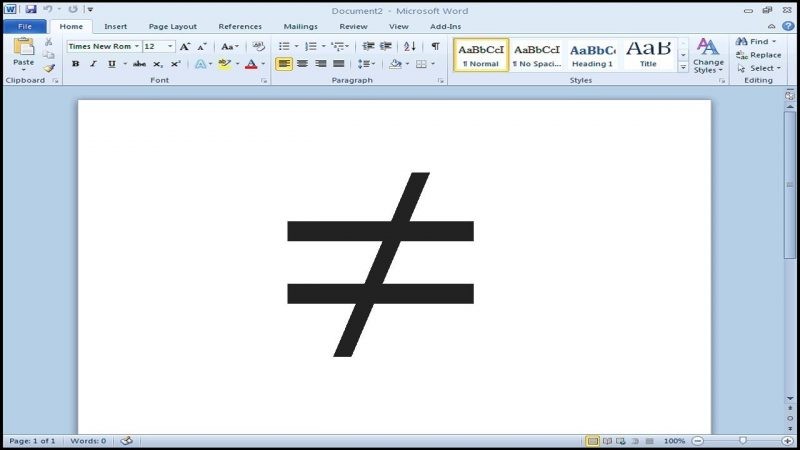Set Align Text Right

coord(320,64)
